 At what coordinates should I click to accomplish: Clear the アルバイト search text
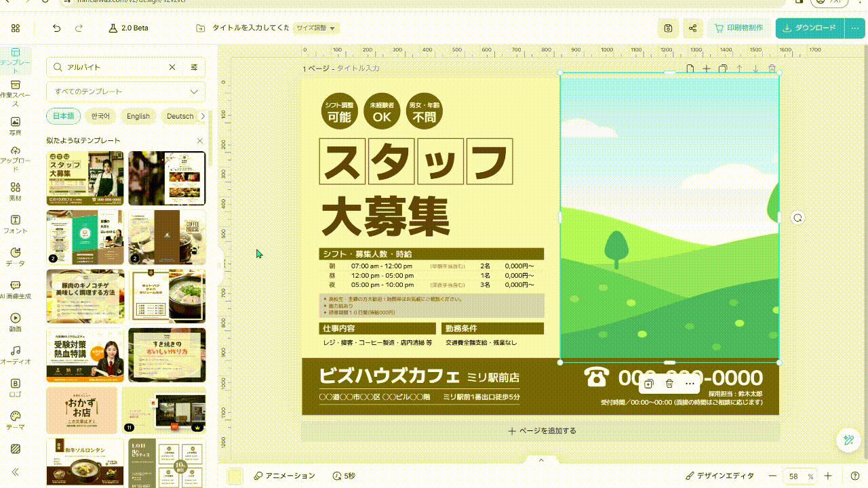172,67
